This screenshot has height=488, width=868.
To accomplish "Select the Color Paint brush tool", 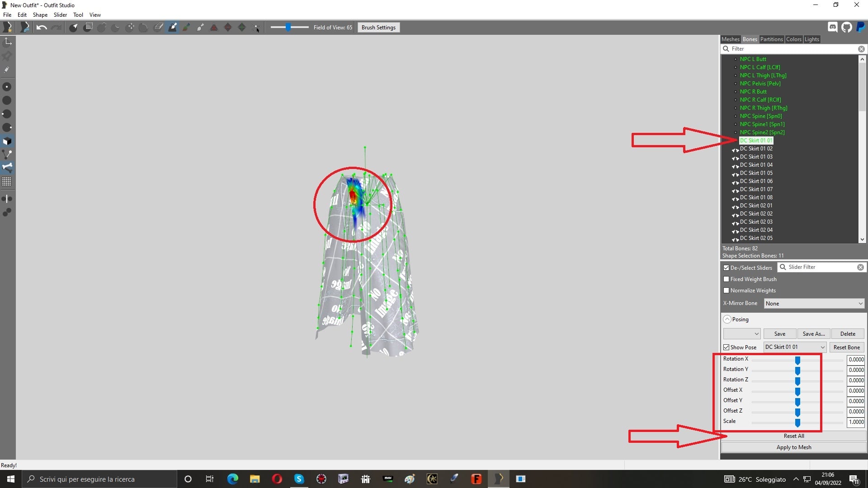I will point(186,28).
